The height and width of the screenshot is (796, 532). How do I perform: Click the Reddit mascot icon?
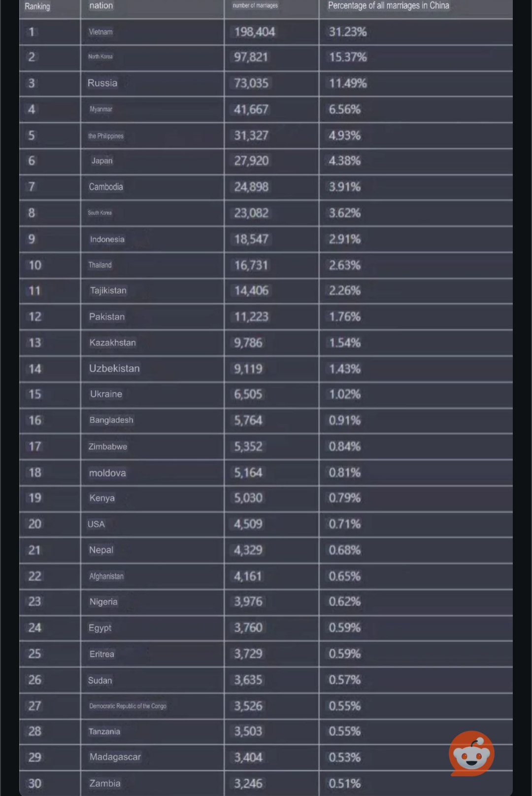tap(471, 753)
